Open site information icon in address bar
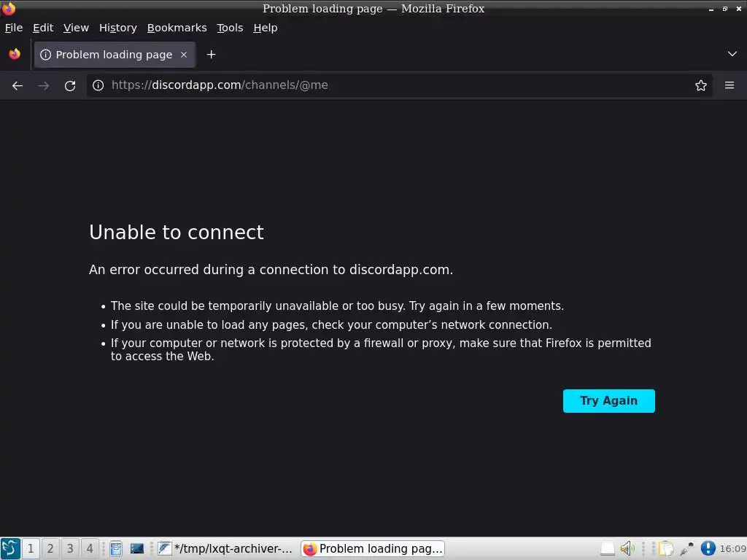The height and width of the screenshot is (560, 747). pos(98,85)
